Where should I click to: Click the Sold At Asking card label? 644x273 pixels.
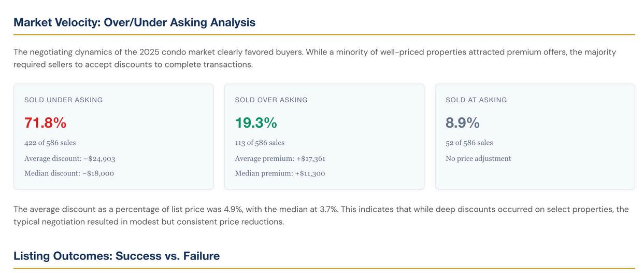pos(476,100)
